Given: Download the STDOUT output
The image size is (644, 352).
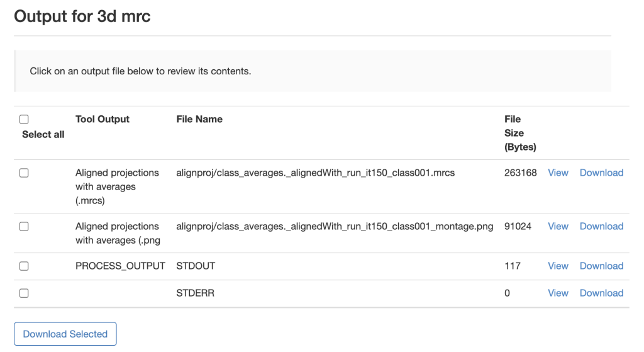Looking at the screenshot, I should [x=601, y=266].
